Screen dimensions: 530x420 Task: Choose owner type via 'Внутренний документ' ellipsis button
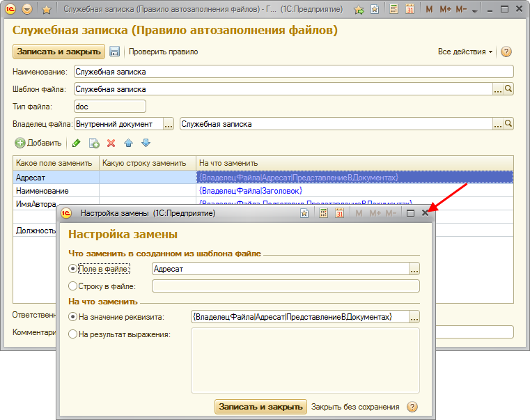pos(169,124)
